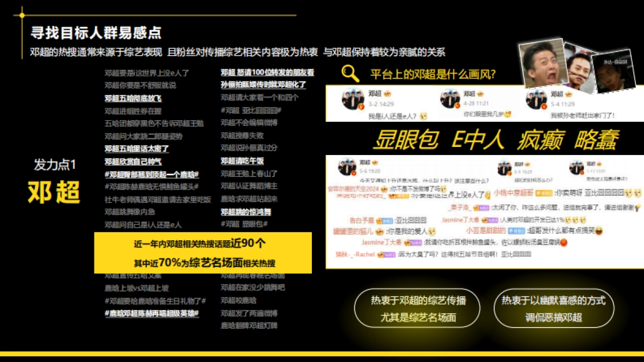This screenshot has height=362, width=644.
Task: Click the smirking emoji after 我是i人还是e人
Action: point(424,116)
